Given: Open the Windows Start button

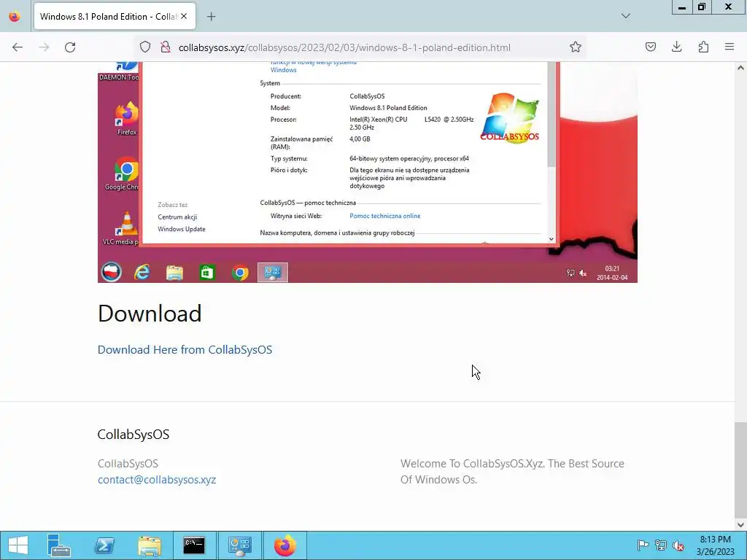Looking at the screenshot, I should pyautogui.click(x=18, y=545).
